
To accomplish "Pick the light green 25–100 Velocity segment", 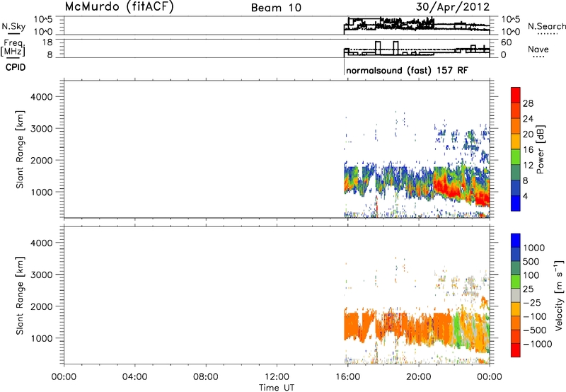I will (x=516, y=282).
